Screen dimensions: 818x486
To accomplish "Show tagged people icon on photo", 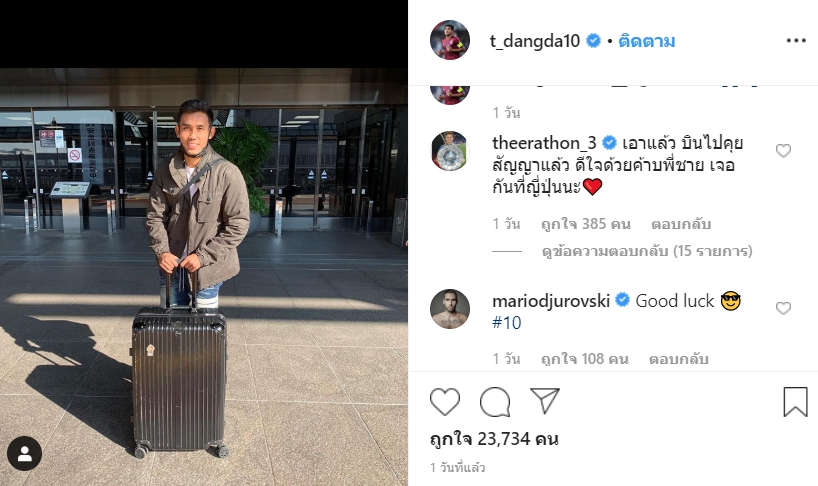I will (x=25, y=454).
